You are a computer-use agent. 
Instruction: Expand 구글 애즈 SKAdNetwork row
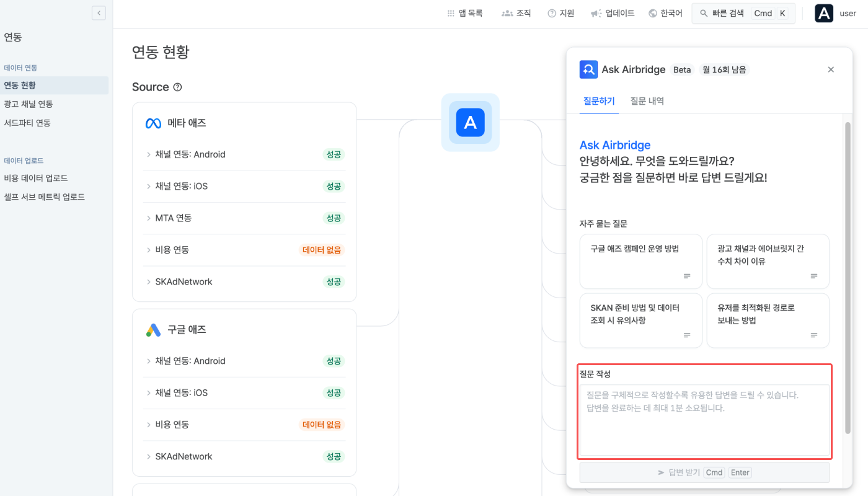coord(244,456)
